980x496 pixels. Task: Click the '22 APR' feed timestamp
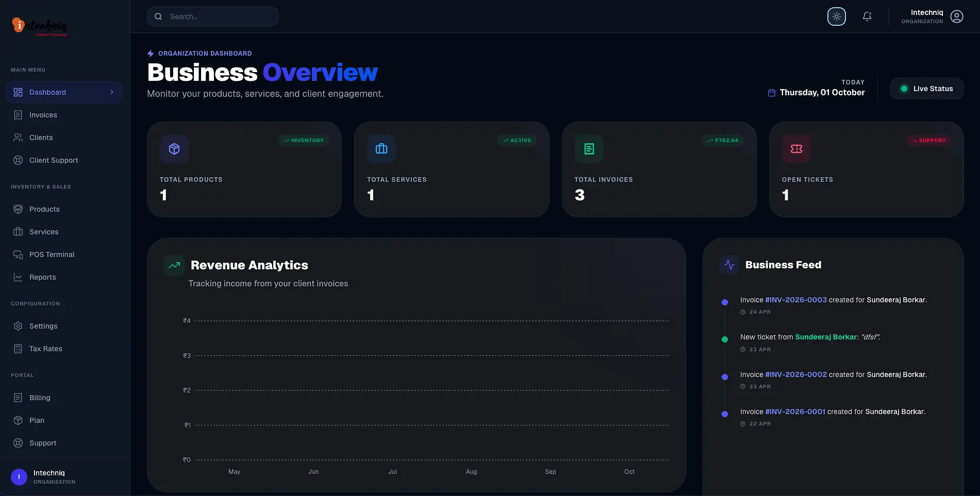pos(760,424)
